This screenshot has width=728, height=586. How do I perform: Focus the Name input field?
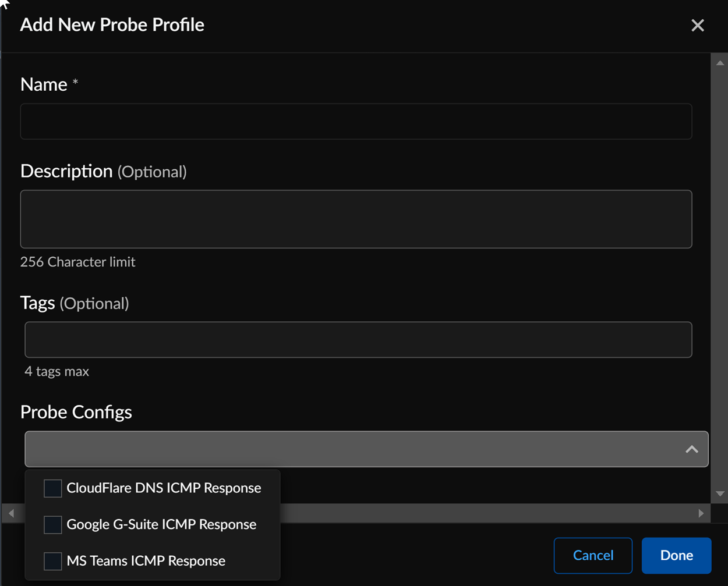pos(356,122)
